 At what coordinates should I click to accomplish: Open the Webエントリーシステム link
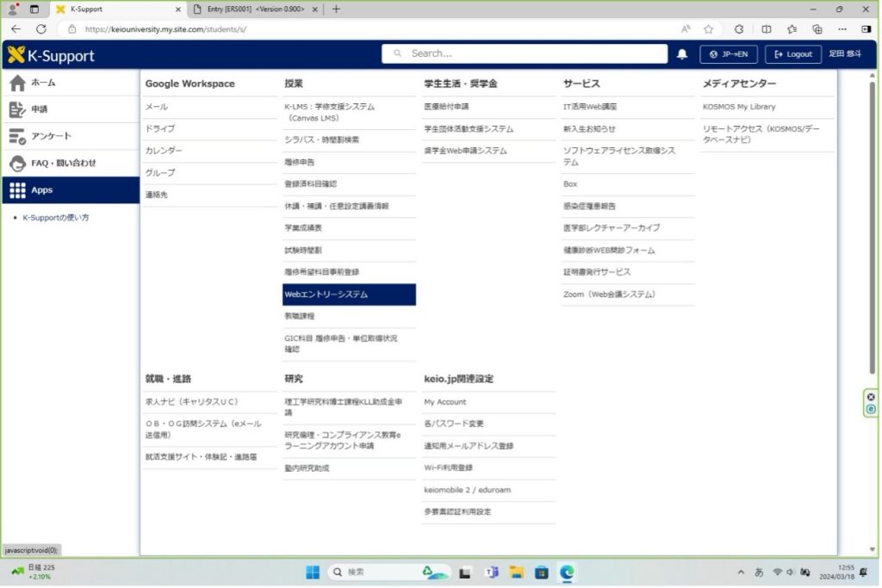tap(326, 294)
